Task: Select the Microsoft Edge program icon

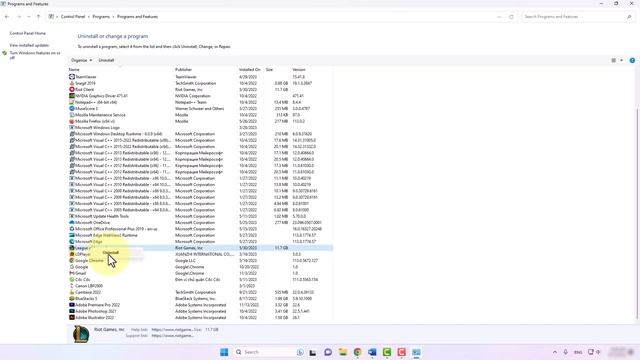Action: (x=72, y=242)
